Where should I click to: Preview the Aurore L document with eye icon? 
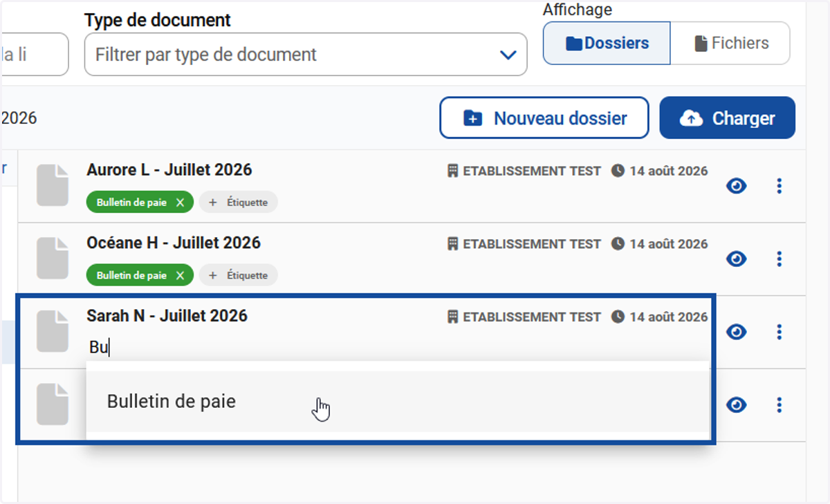(x=737, y=186)
